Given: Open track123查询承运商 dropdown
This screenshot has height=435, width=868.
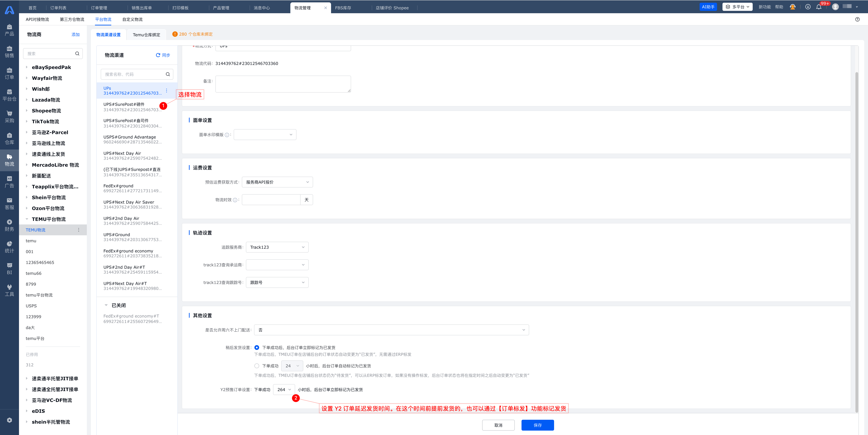Looking at the screenshot, I should (x=277, y=265).
